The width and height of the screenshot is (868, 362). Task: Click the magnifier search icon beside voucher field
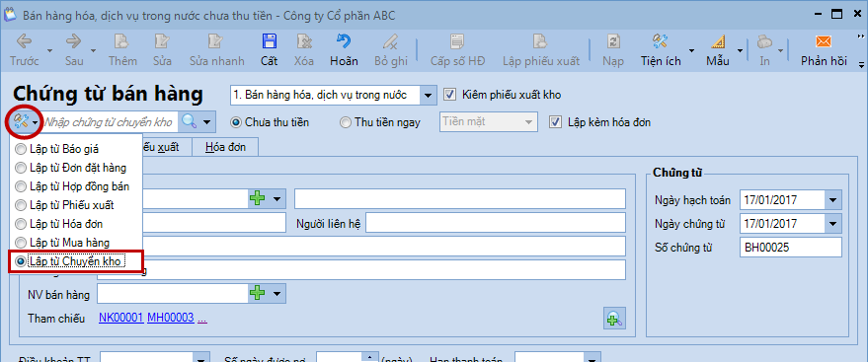point(190,121)
